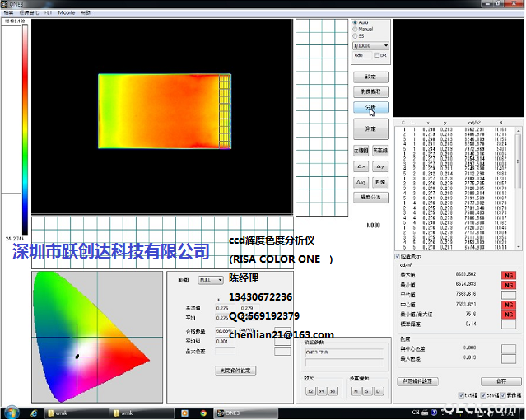
Task: Open the Mobile menu
Action: tap(67, 12)
